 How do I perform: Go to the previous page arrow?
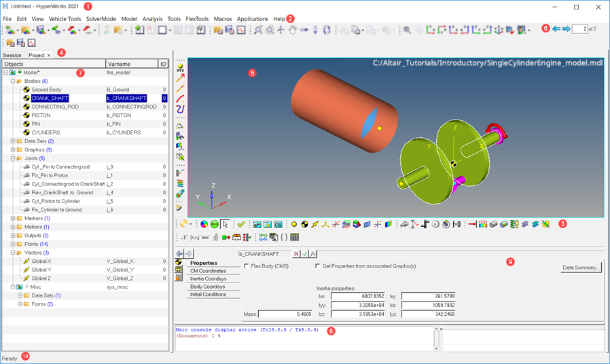click(x=556, y=29)
